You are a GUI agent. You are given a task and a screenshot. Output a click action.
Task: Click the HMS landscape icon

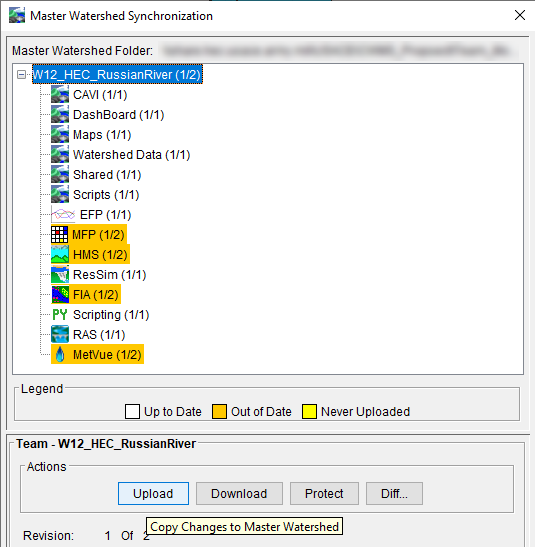[x=60, y=255]
